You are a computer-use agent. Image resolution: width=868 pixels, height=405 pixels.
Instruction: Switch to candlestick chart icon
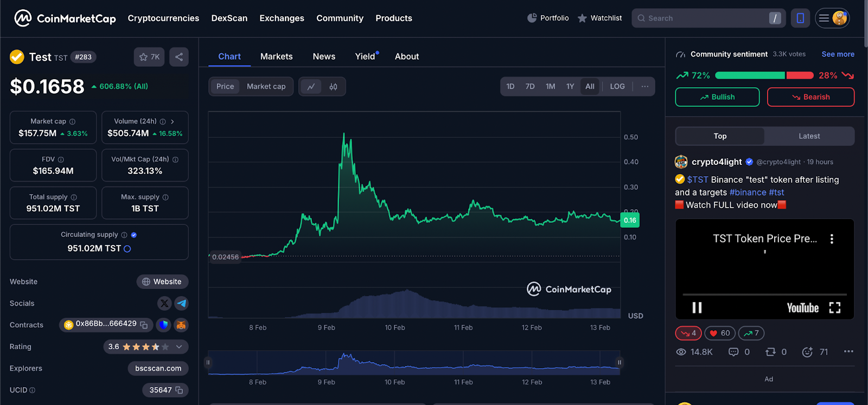point(333,87)
